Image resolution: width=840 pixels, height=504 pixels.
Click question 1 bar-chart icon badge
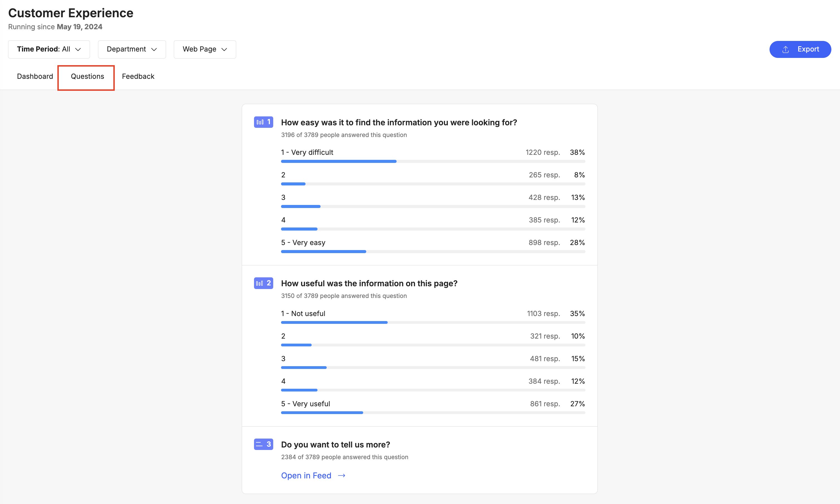point(263,122)
